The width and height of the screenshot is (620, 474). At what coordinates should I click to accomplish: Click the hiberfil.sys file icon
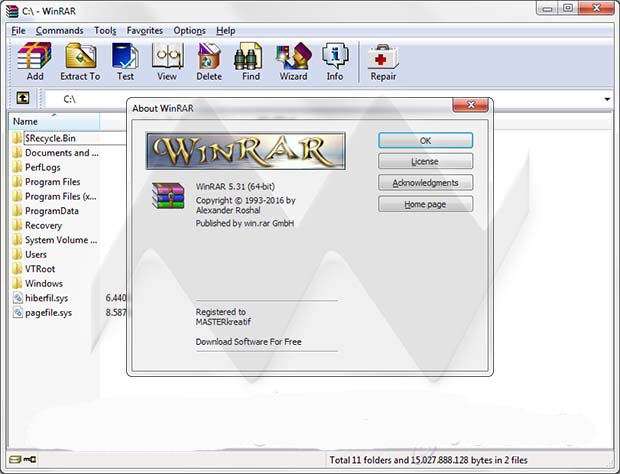tap(18, 298)
